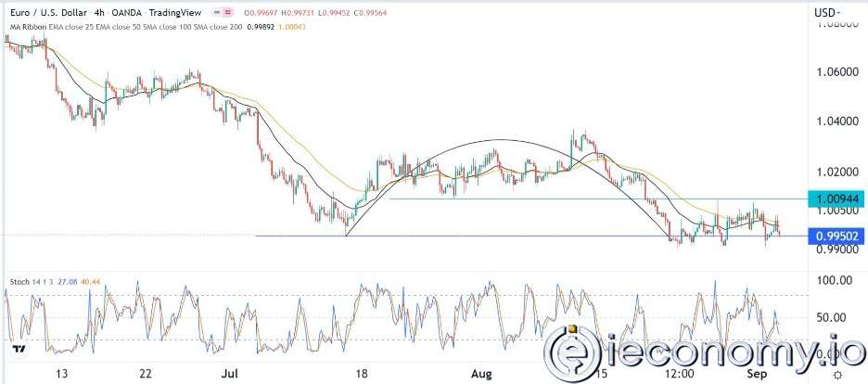Click the pink approximately-equal icon in header
The width and height of the screenshot is (868, 384).
click(227, 11)
